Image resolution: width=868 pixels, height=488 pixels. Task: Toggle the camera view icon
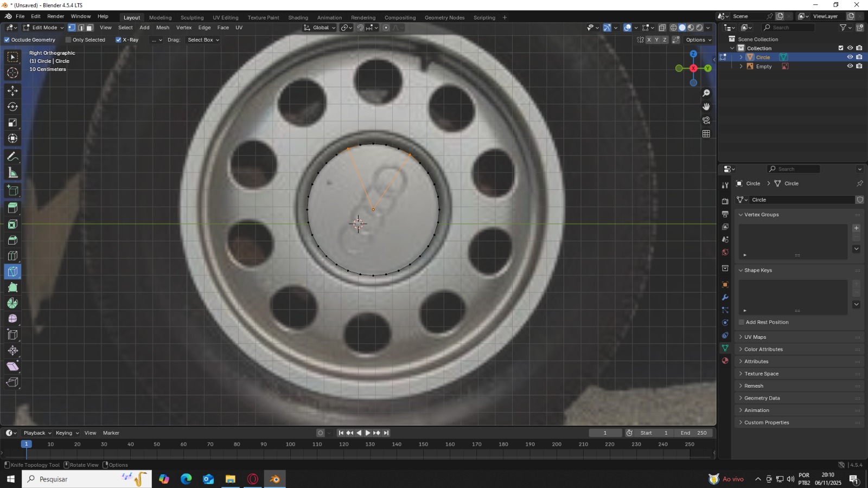(706, 120)
